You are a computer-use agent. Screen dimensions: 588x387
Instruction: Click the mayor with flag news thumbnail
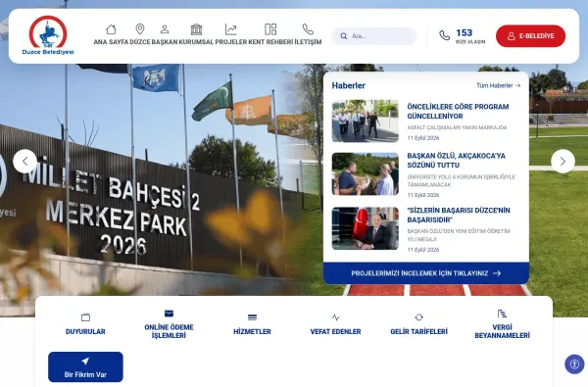pyautogui.click(x=365, y=228)
